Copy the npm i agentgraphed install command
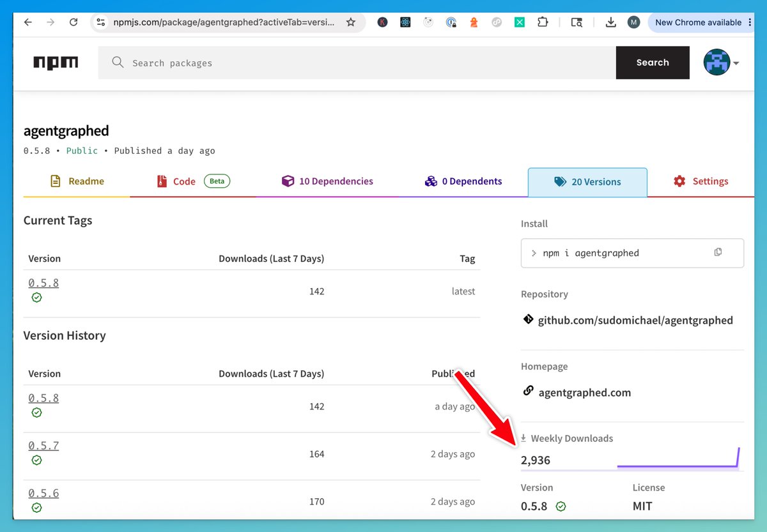Image resolution: width=767 pixels, height=532 pixels. tap(718, 252)
